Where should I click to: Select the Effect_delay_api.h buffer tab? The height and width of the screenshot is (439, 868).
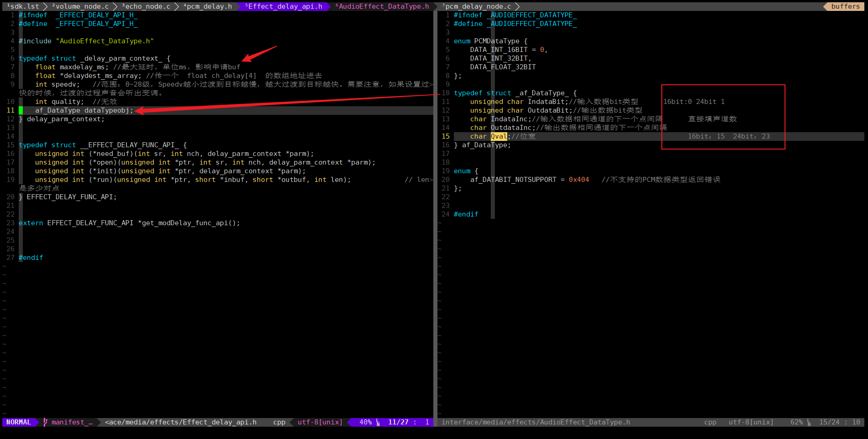tap(283, 6)
